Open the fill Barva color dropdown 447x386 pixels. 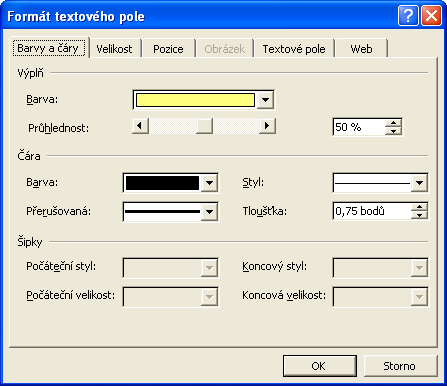tap(266, 100)
